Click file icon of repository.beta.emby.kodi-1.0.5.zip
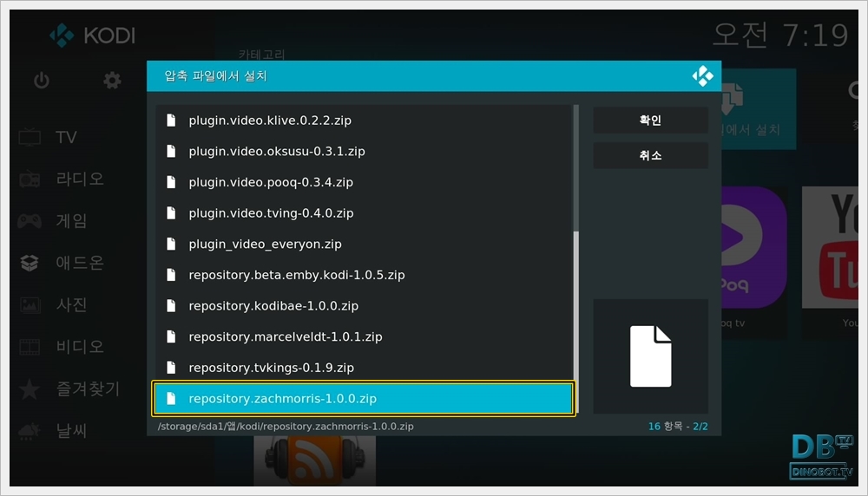The width and height of the screenshot is (868, 496). [171, 275]
